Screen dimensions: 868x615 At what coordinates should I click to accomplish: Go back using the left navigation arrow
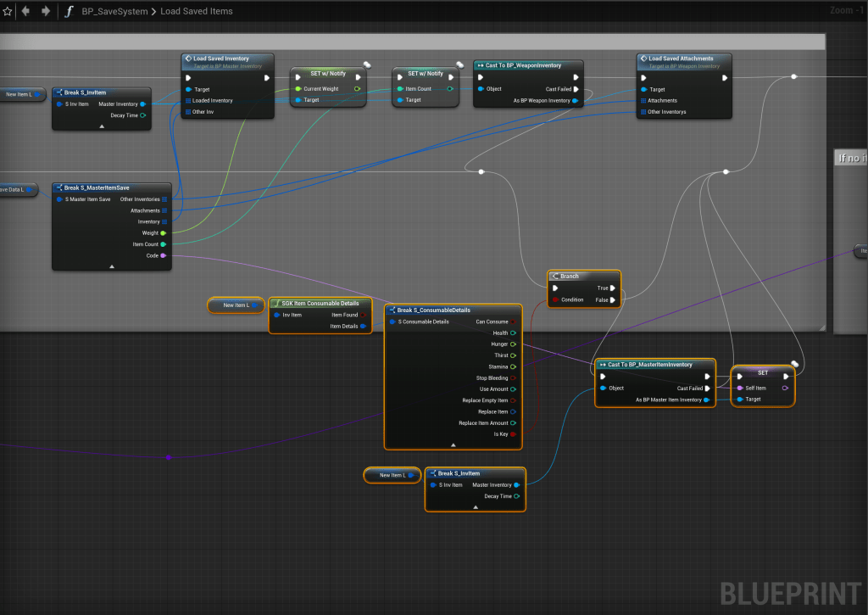(26, 12)
